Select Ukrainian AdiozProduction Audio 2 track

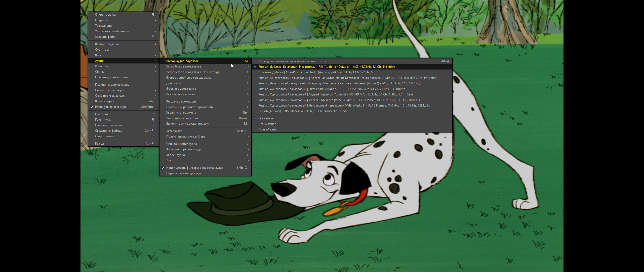coord(352,72)
